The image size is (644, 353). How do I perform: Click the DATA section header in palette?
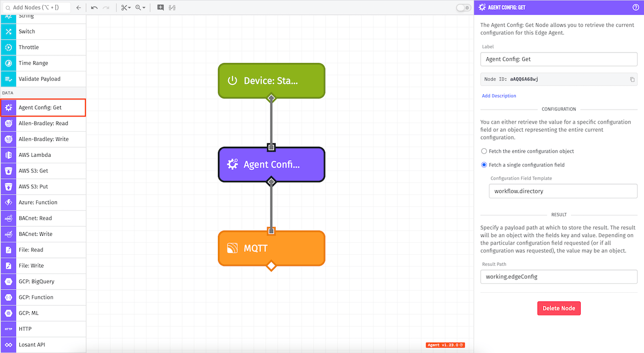coord(43,93)
